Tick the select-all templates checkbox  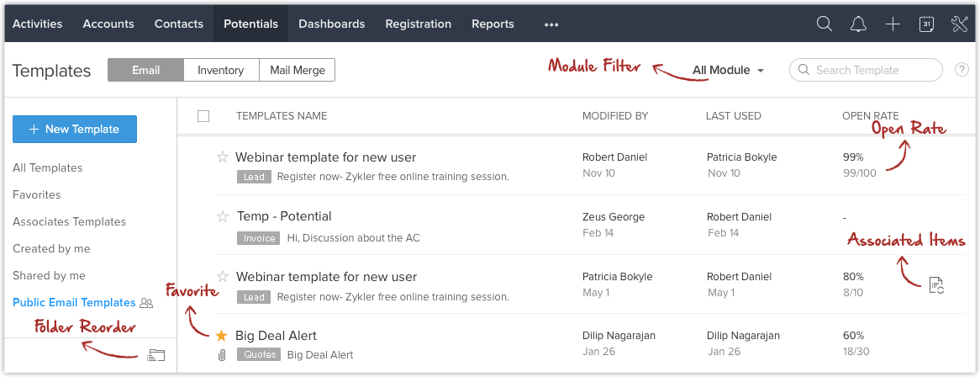tap(203, 116)
